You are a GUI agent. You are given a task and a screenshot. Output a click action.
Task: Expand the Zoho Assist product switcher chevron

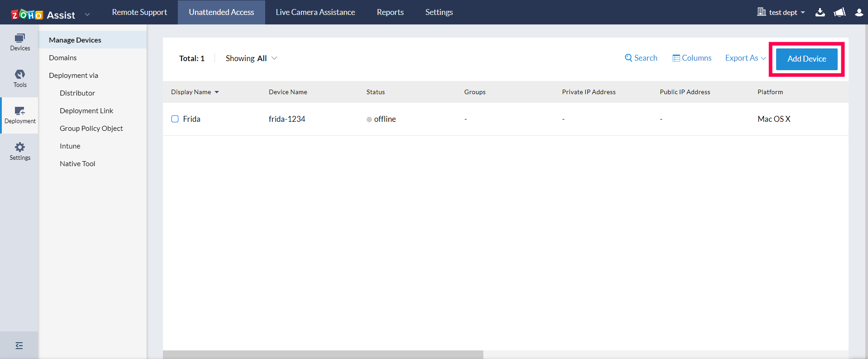87,15
